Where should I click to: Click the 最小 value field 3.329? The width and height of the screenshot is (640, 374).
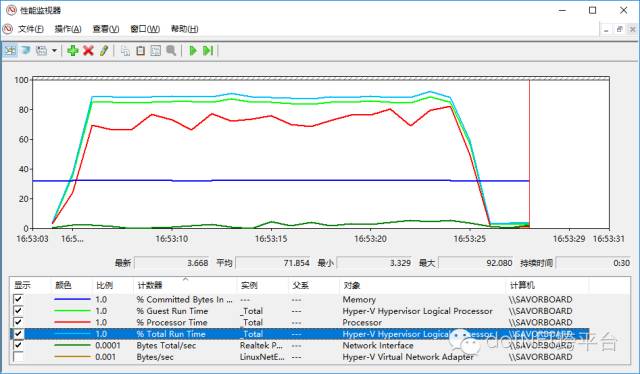[374, 263]
